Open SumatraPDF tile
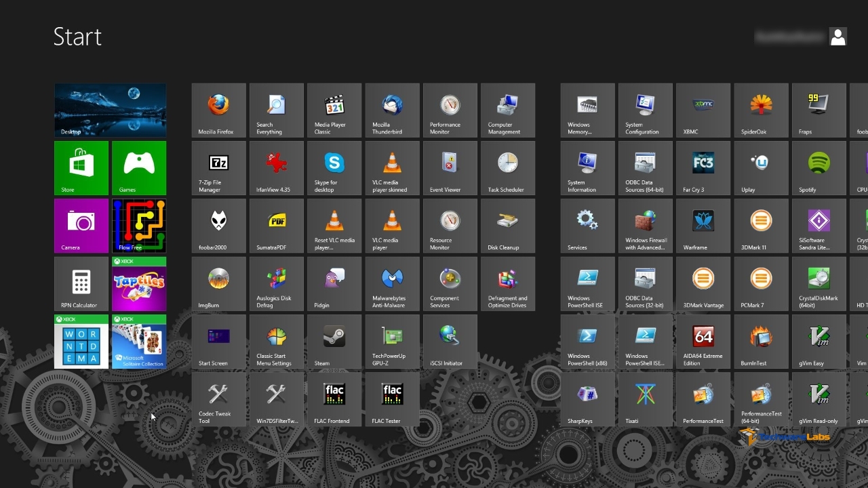 point(276,225)
